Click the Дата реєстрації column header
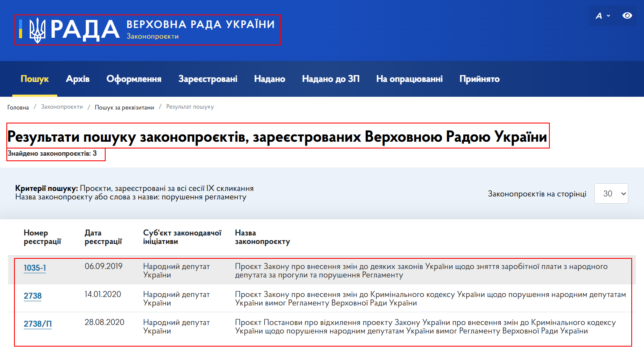 103,237
